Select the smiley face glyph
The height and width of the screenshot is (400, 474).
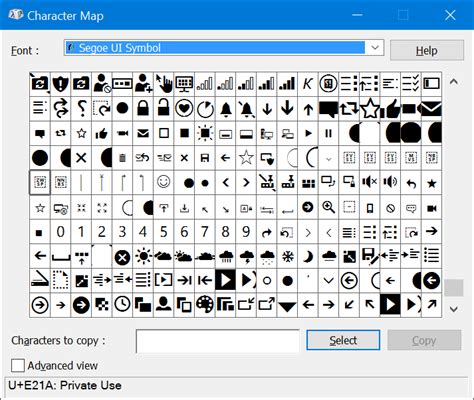point(164,182)
